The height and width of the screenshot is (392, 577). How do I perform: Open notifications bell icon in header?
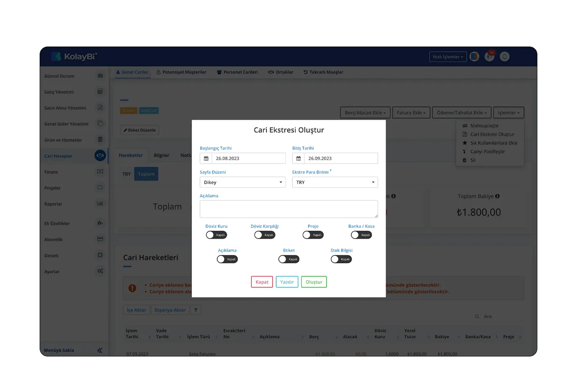(505, 57)
